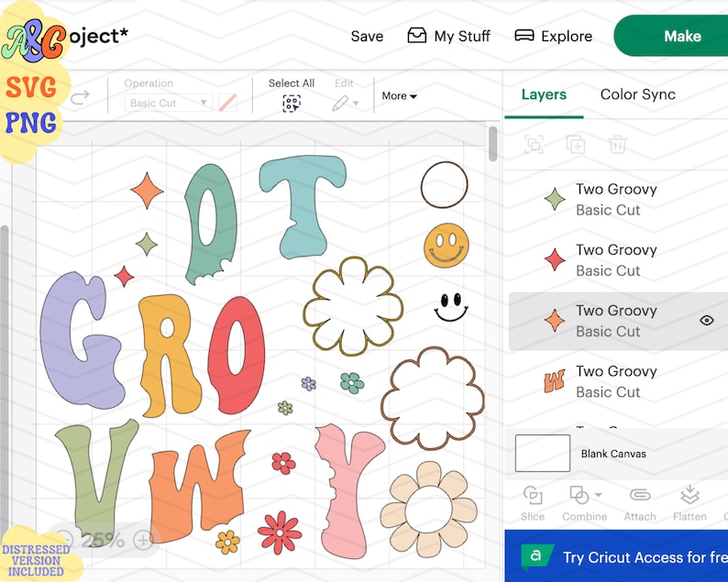The height and width of the screenshot is (582, 728).
Task: Click the canvas vertical scrollbar
Action: tap(493, 143)
